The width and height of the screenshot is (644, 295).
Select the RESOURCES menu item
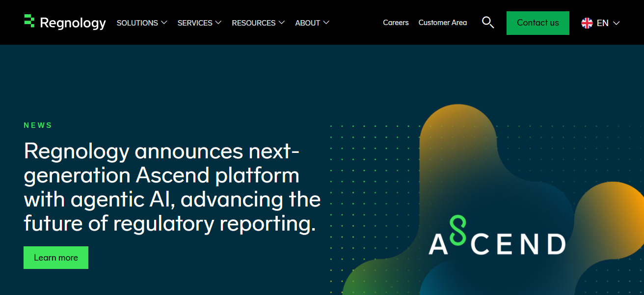pos(253,23)
